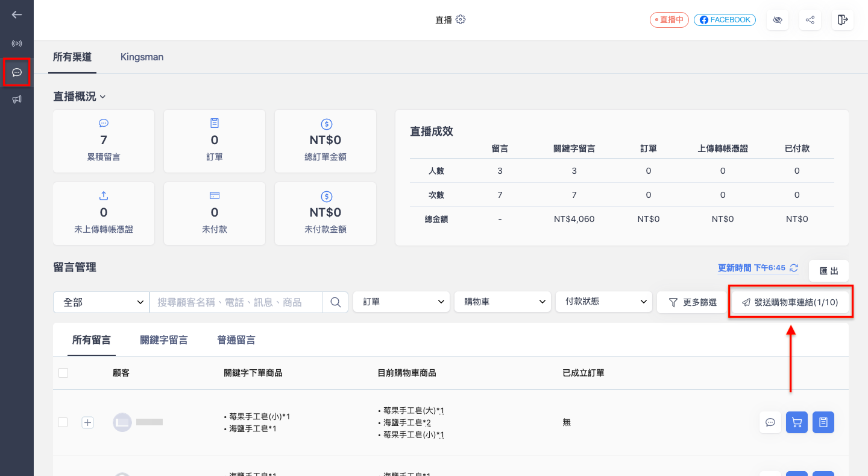
Task: Click the exit door icon top right
Action: click(843, 20)
